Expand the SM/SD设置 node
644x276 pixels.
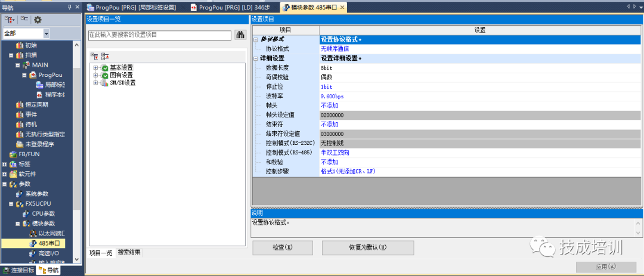[95, 82]
